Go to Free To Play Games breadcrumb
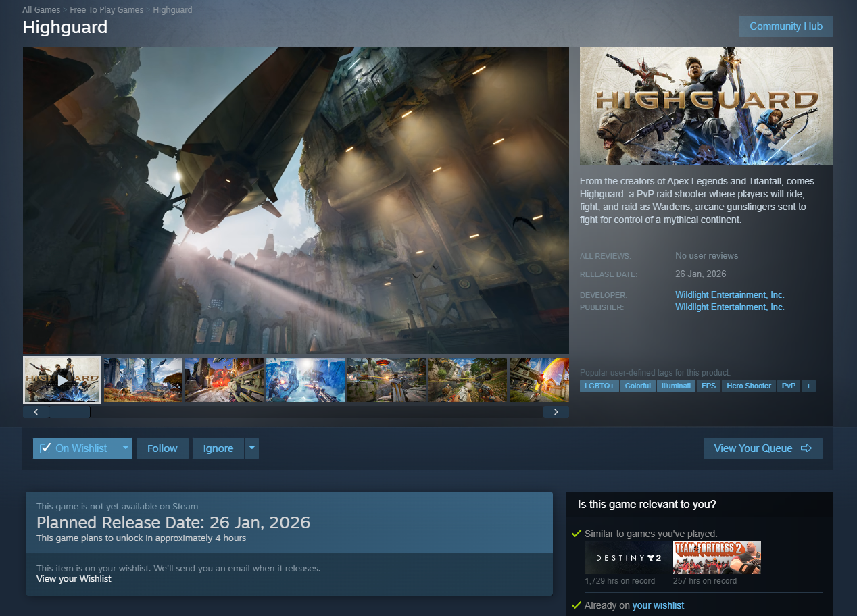Image resolution: width=857 pixels, height=616 pixels. (107, 10)
